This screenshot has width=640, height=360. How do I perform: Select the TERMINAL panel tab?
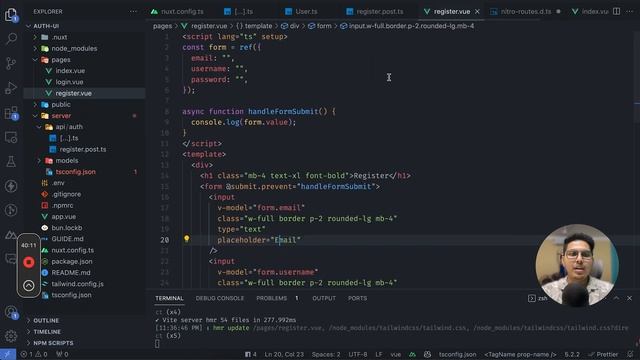pos(169,298)
